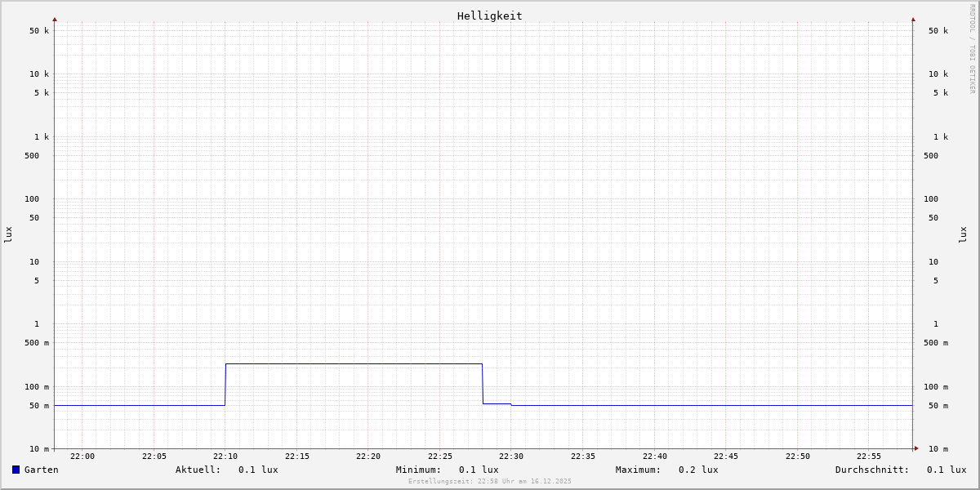Click the 0.2 lux maximum value
980x490 pixels.
(x=698, y=470)
